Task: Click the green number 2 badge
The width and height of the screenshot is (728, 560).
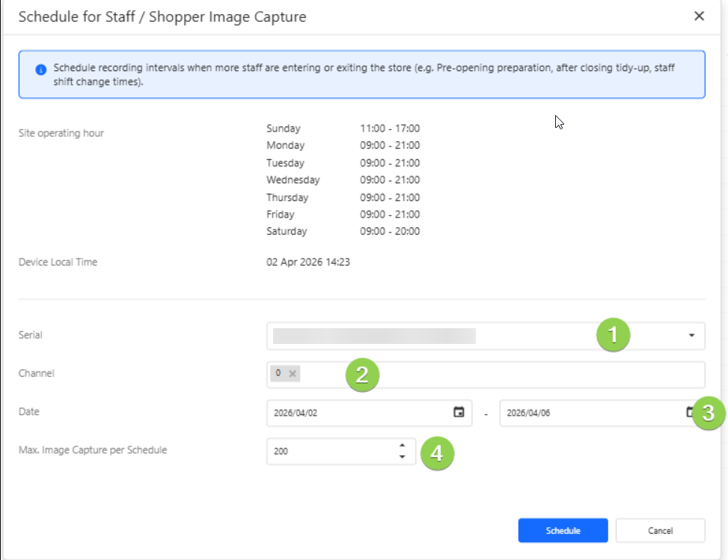Action: [x=362, y=375]
